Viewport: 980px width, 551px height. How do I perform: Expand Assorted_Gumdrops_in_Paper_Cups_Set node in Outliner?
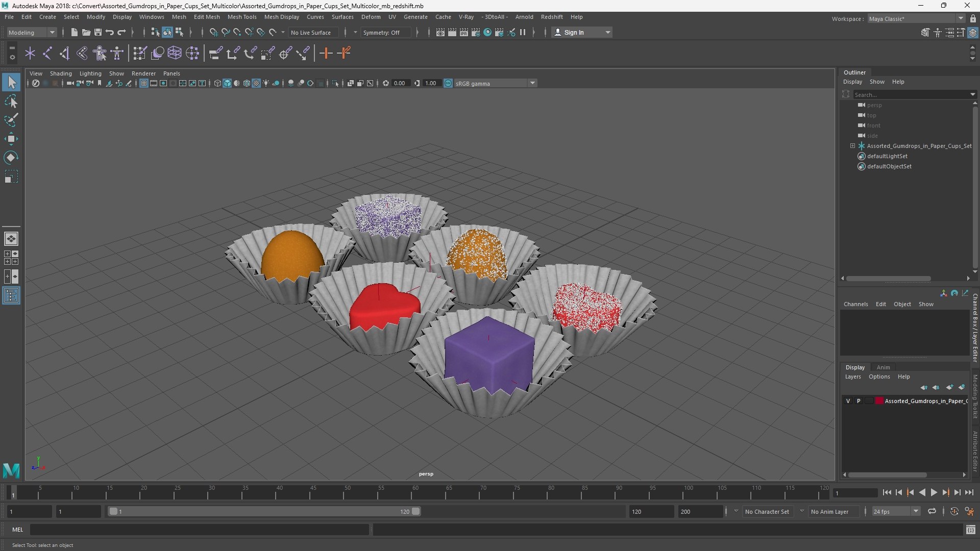pyautogui.click(x=852, y=146)
